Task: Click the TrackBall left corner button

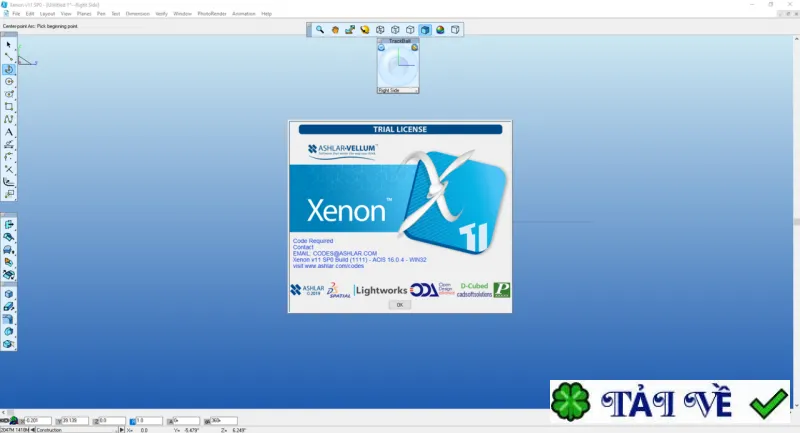Action: coord(381,47)
